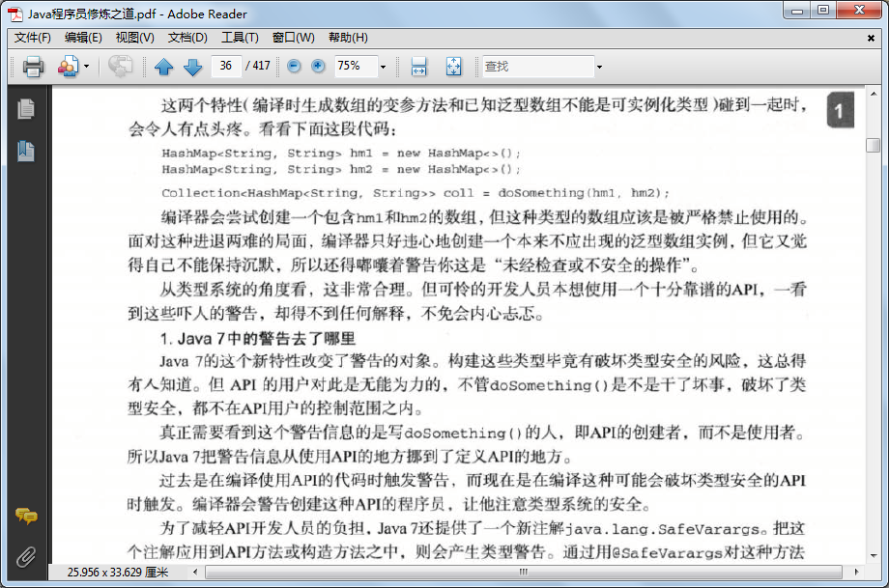Click the heading 1. Java 7中的警告去了哪里

258,339
